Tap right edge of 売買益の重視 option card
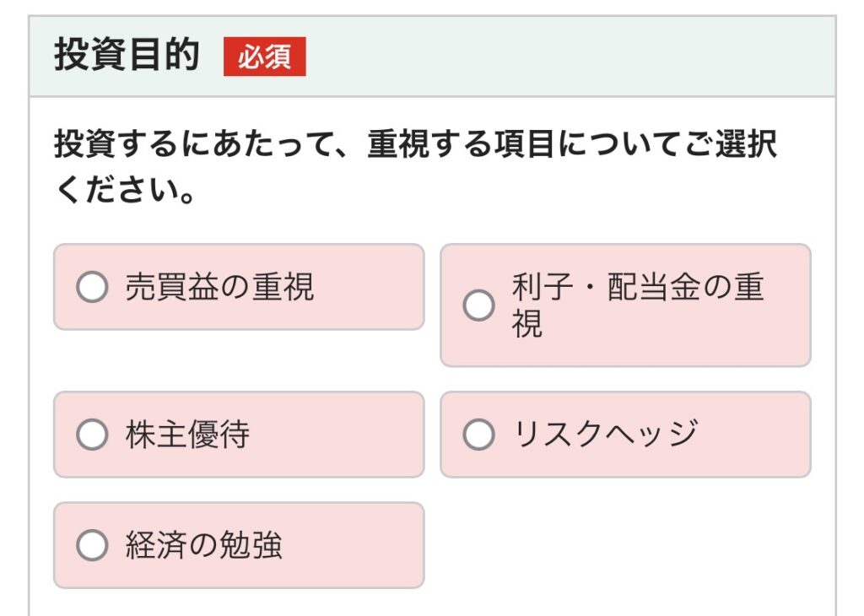864x616 pixels. point(409,288)
